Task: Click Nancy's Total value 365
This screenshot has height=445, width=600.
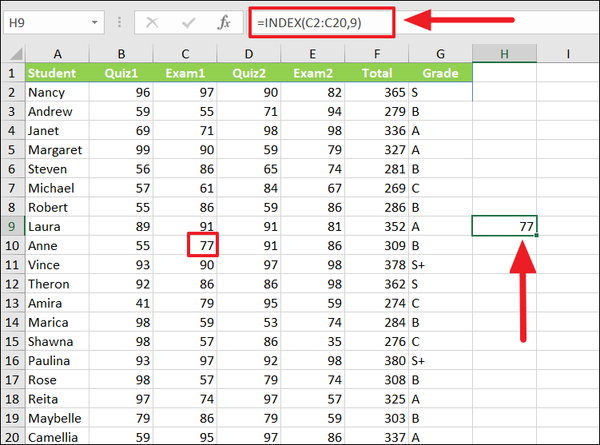Action: tap(377, 92)
